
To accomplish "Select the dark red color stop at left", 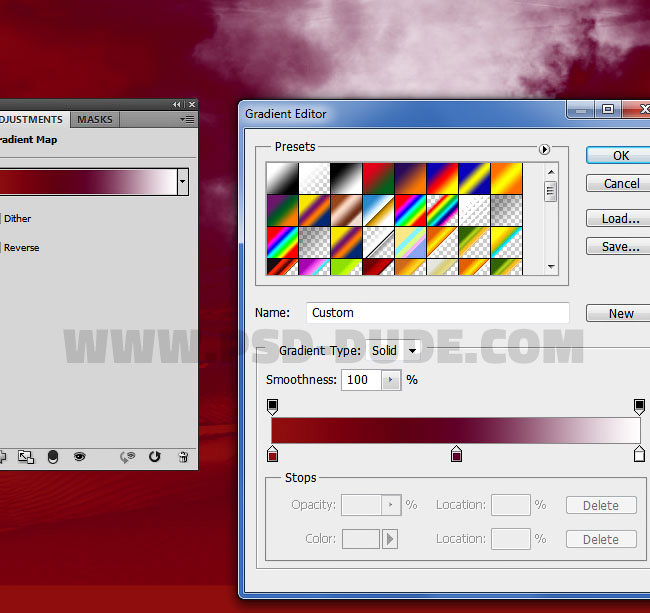I will [272, 454].
